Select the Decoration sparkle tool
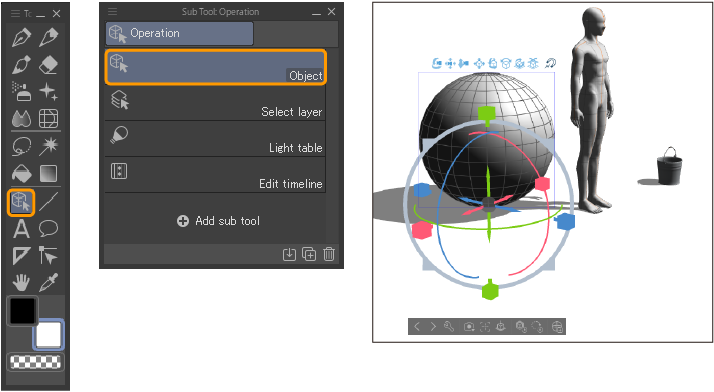714x392 pixels. click(x=49, y=92)
